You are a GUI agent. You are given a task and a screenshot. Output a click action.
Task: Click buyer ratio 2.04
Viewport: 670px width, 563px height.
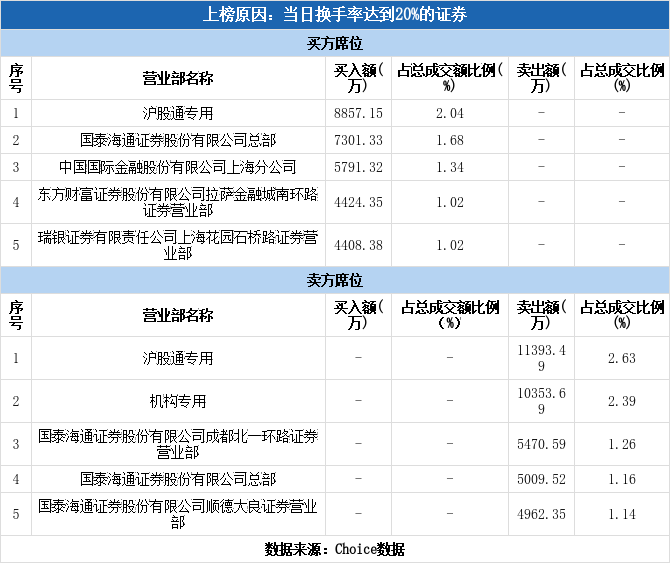coord(450,113)
